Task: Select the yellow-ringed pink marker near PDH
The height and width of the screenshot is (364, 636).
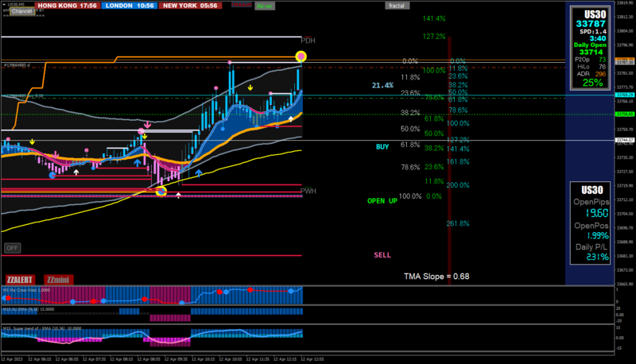Action: click(x=301, y=56)
